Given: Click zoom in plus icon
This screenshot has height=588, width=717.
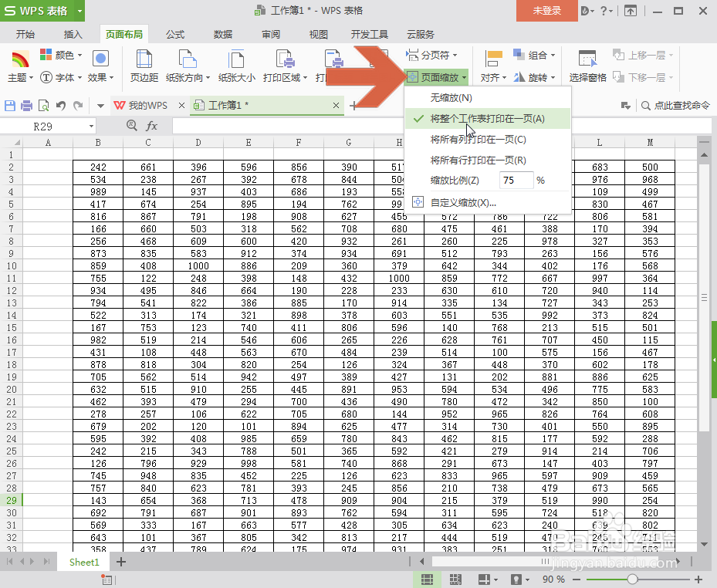Looking at the screenshot, I should pyautogui.click(x=698, y=580).
